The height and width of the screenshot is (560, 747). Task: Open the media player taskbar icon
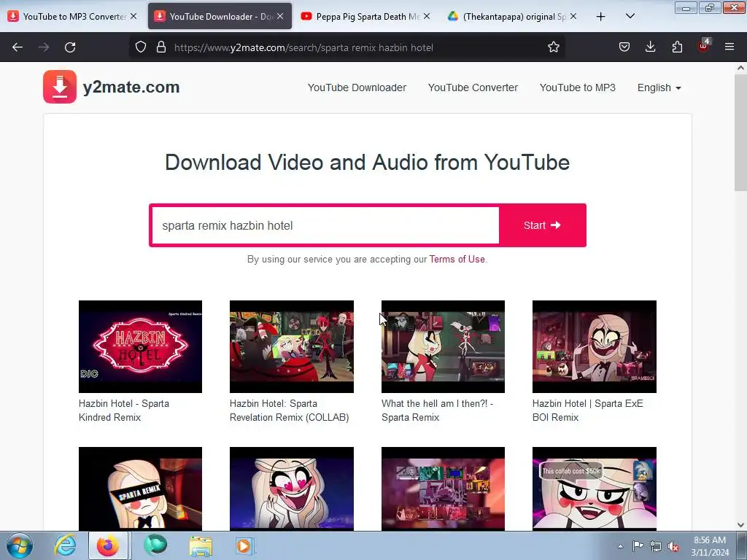point(244,545)
